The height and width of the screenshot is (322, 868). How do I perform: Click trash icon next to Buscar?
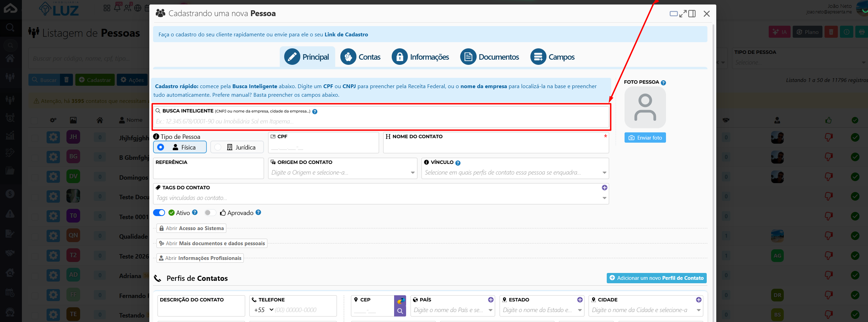pyautogui.click(x=66, y=80)
